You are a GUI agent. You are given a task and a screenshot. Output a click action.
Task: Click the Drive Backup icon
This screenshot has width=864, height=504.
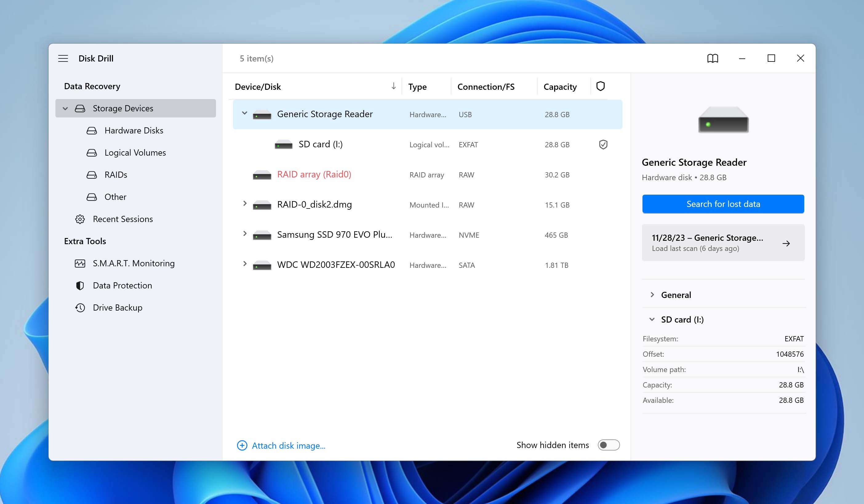(80, 307)
